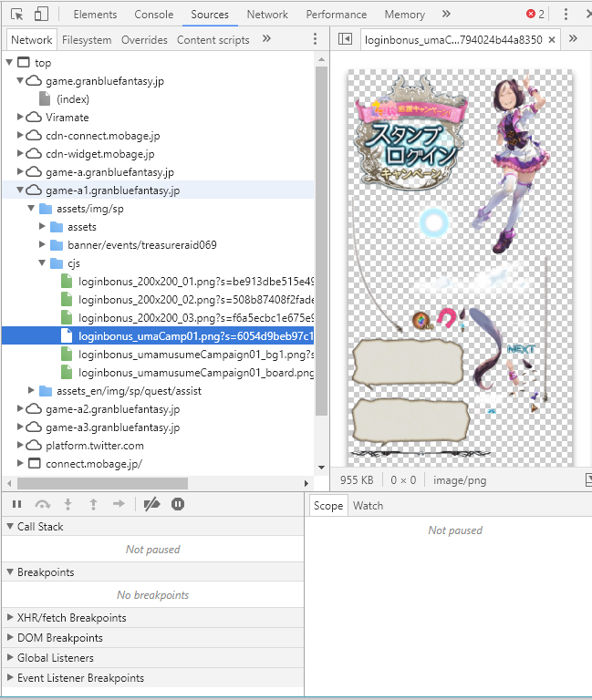Click the red error count indicator
The width and height of the screenshot is (592, 700).
point(535,15)
